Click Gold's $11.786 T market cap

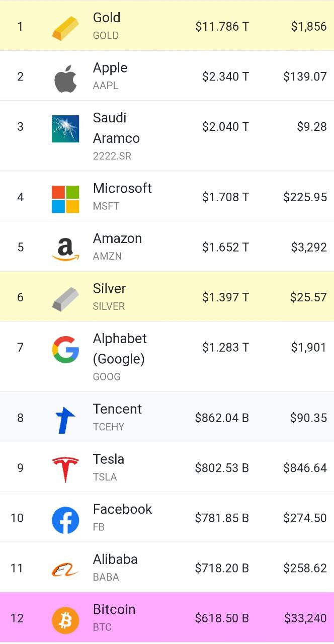222,27
